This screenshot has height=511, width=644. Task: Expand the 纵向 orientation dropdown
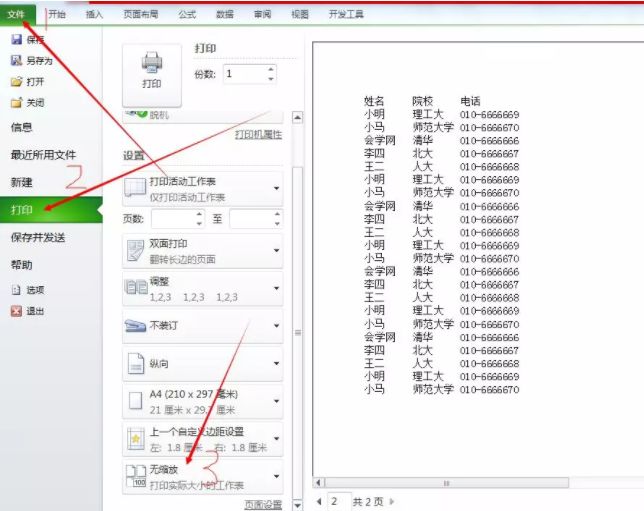(276, 364)
